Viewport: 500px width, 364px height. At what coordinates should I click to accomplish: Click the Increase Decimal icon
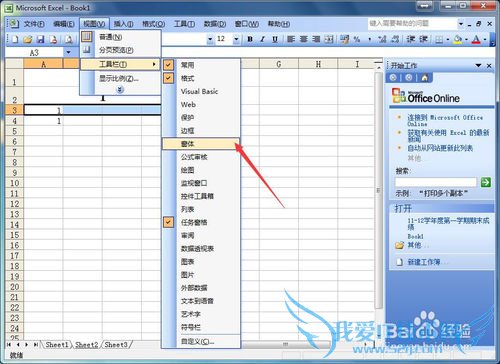coord(382,39)
